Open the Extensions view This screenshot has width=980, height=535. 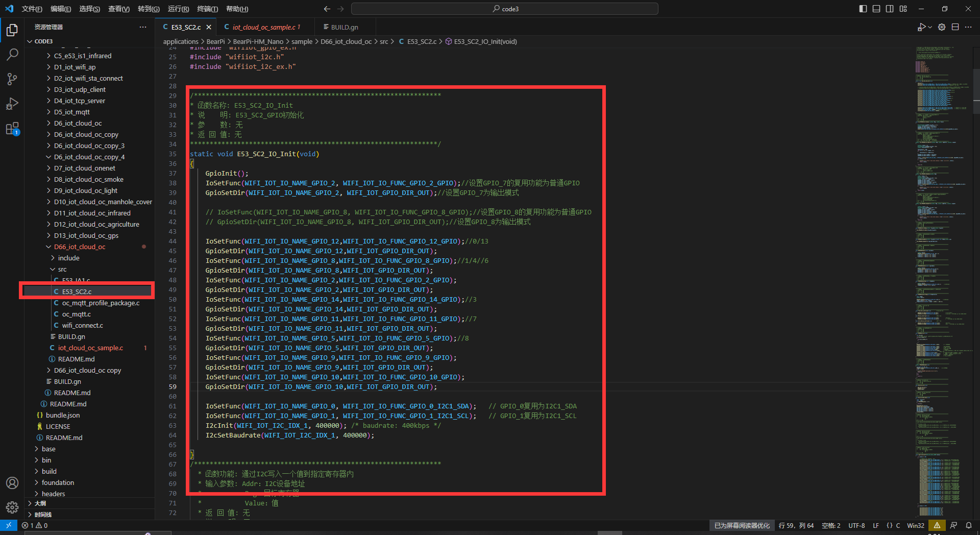tap(12, 128)
